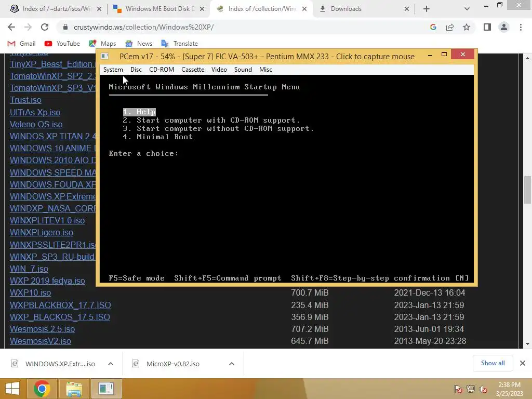Click the share page icon
Viewport: 532px width, 399px height.
tap(450, 27)
